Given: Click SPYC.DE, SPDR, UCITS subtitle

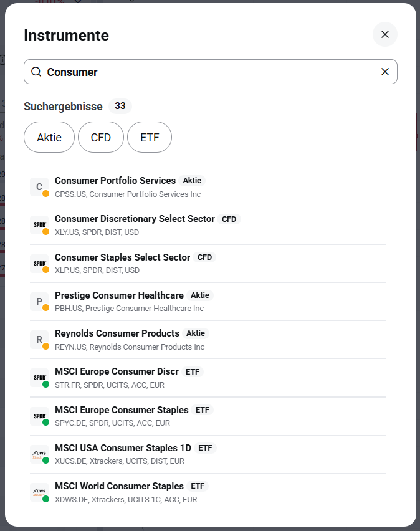Looking at the screenshot, I should pos(112,423).
